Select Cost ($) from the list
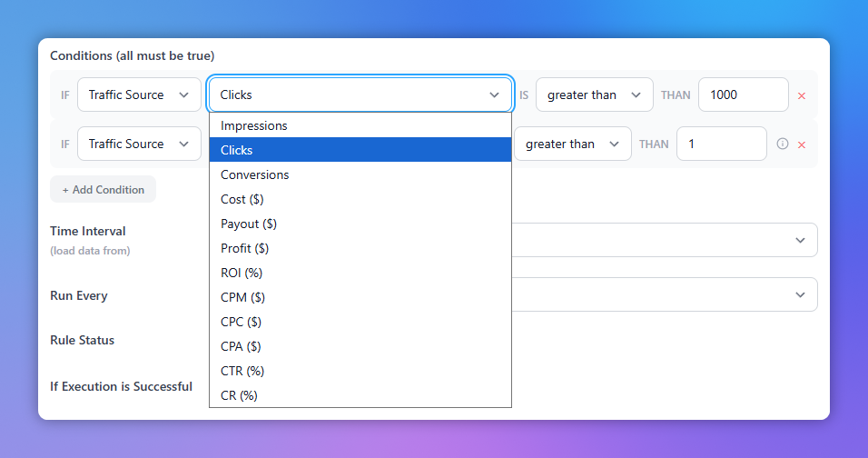This screenshot has height=458, width=868. point(360,199)
